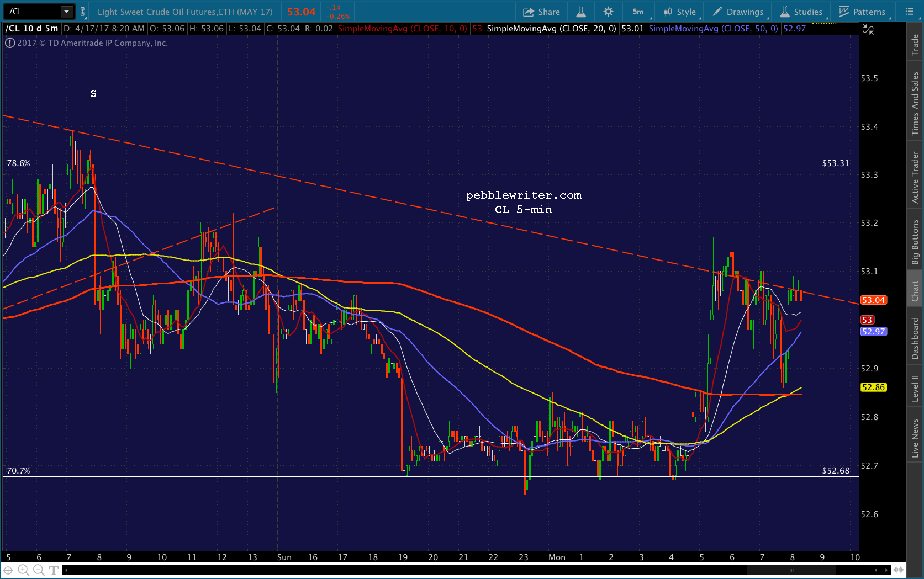Click the expand time axis arrows icon
924x579 pixels.
[899, 570]
